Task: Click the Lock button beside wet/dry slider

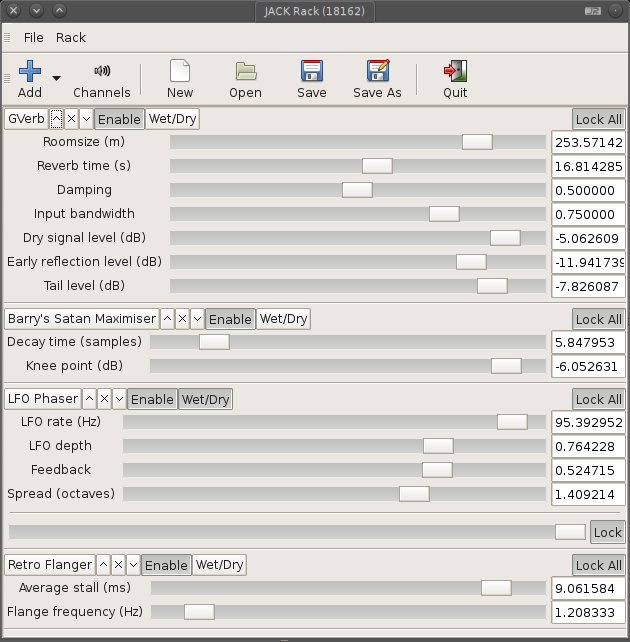Action: 607,532
